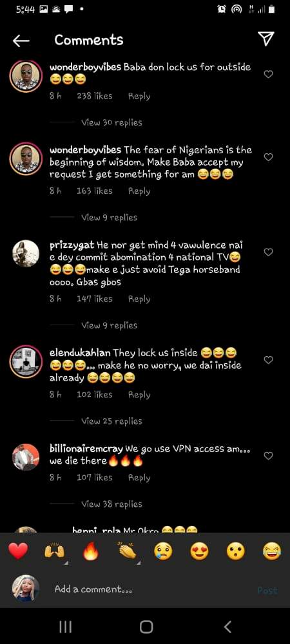Insert the clapping hands emoji

click(127, 551)
